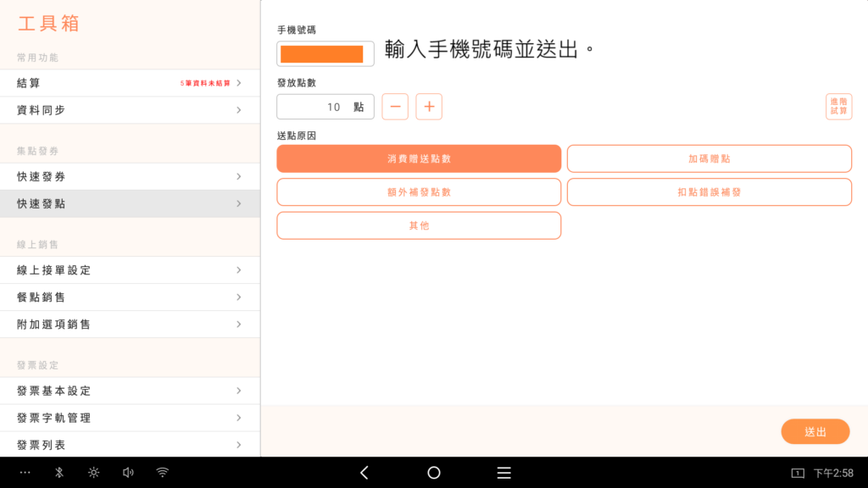This screenshot has height=488, width=868.
Task: Tap the Bluetooth icon in status bar
Action: click(59, 473)
